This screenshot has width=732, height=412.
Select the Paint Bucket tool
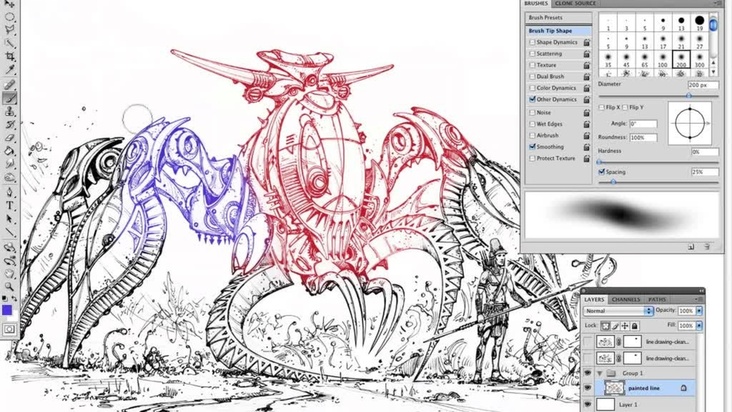point(9,151)
